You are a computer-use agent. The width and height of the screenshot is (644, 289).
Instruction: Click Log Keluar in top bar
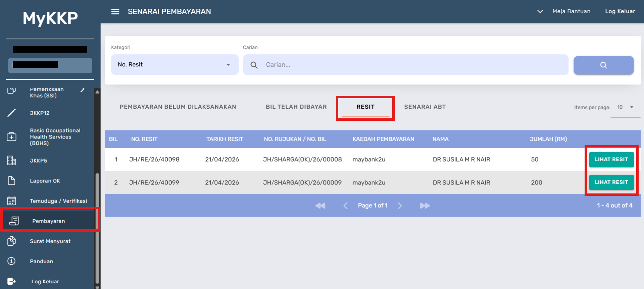tap(620, 11)
